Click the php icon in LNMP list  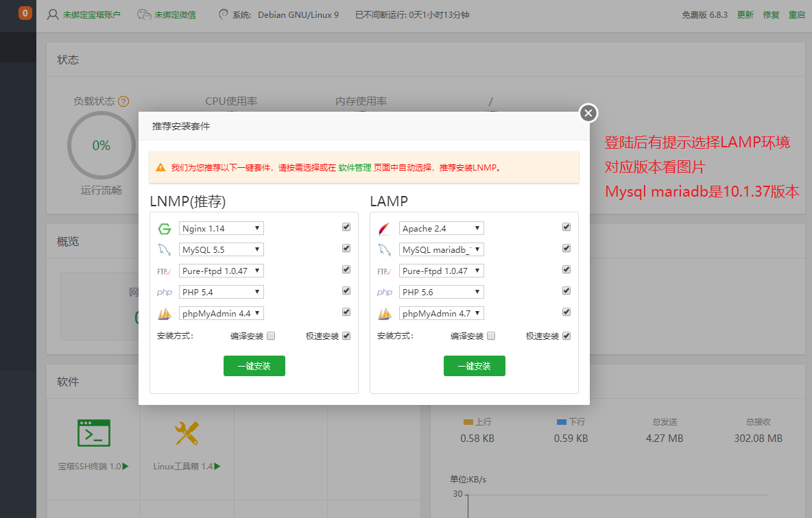(164, 293)
